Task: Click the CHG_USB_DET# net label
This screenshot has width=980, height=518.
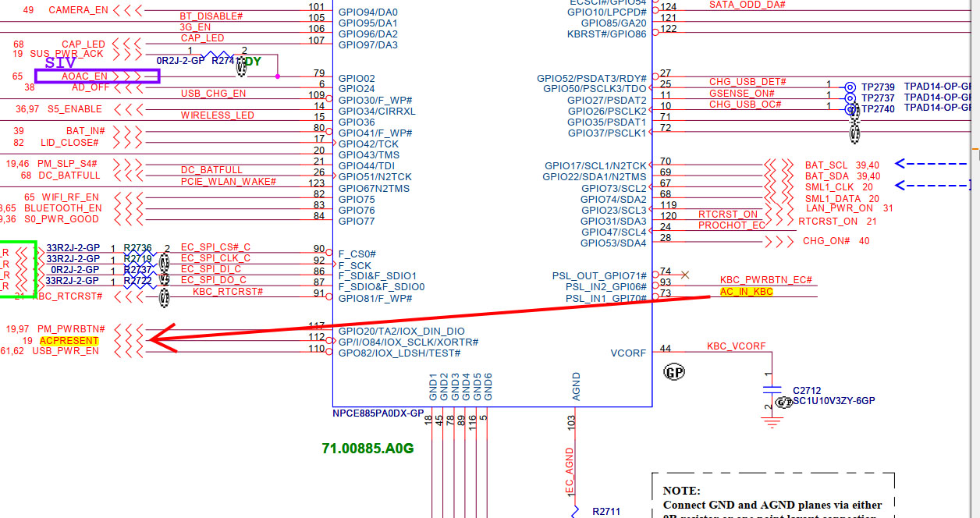Action: coord(747,82)
